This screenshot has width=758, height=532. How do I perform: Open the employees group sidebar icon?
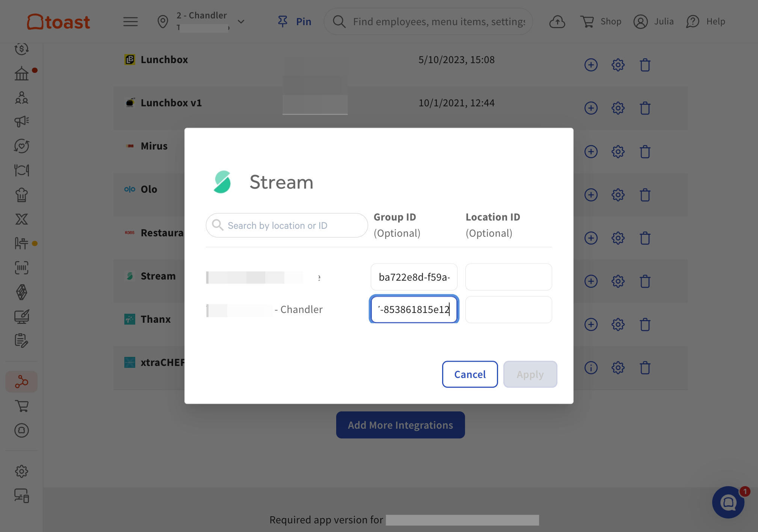[22, 98]
